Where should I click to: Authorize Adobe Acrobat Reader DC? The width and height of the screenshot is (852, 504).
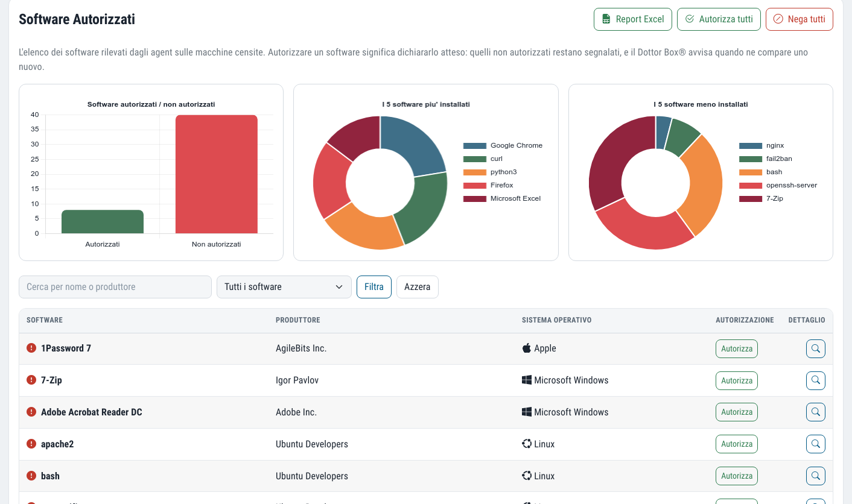click(x=737, y=412)
